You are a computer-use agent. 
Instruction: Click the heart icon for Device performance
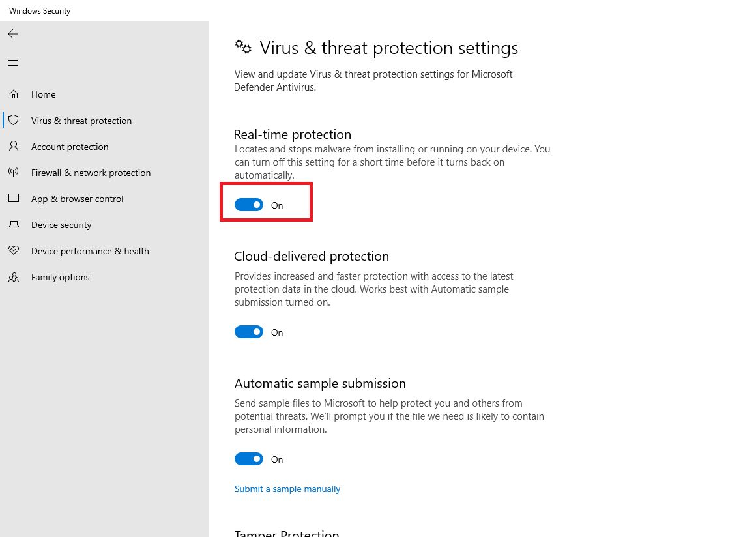[x=14, y=250]
